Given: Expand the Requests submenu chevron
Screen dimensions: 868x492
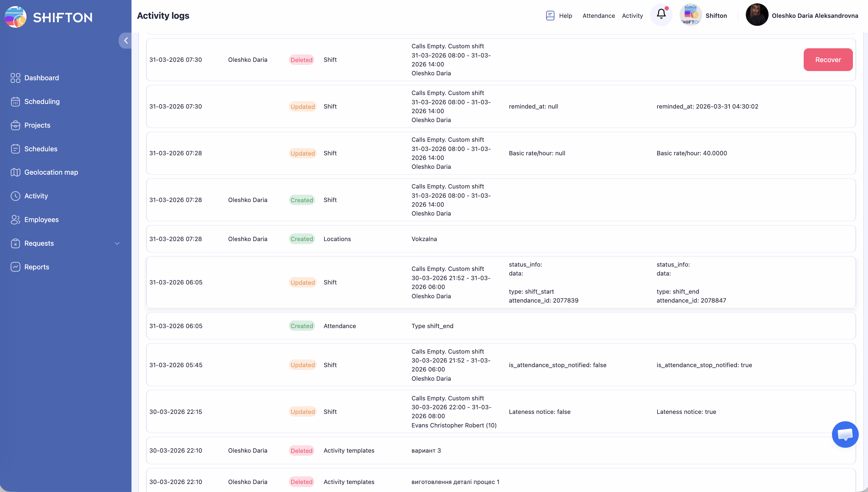Looking at the screenshot, I should click(x=117, y=243).
